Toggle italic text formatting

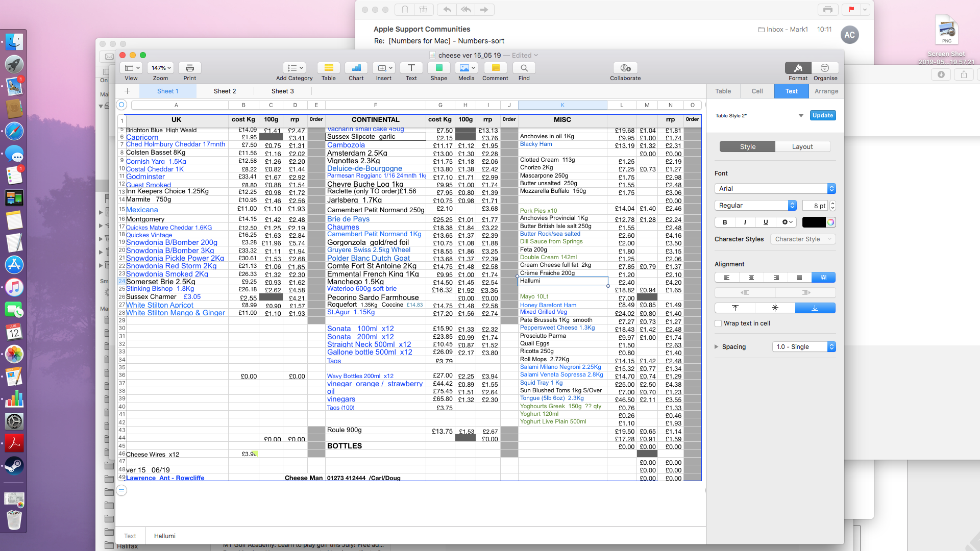tap(745, 222)
